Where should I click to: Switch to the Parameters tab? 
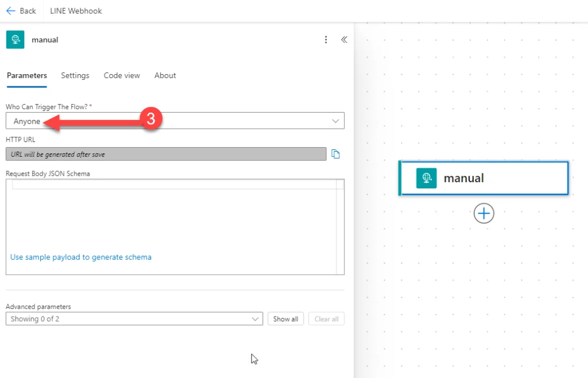pyautogui.click(x=27, y=75)
